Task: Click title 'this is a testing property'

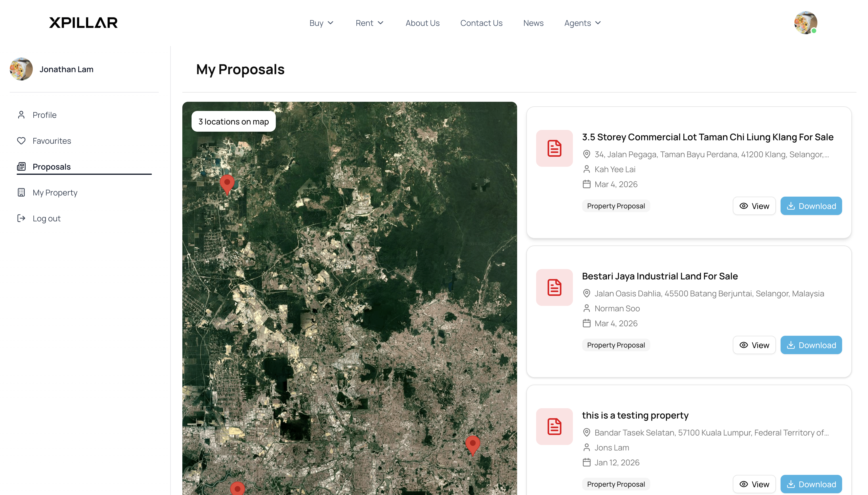Action: pyautogui.click(x=635, y=415)
